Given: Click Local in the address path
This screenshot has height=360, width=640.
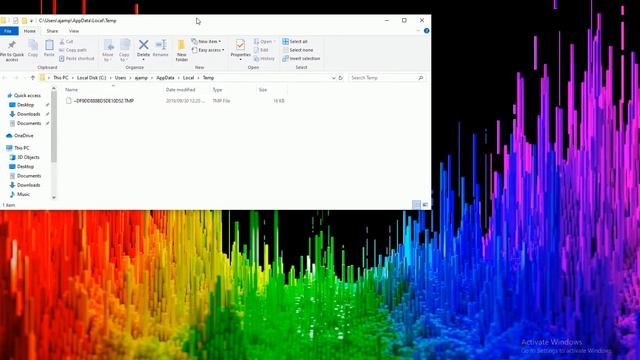Looking at the screenshot, I should point(188,78).
